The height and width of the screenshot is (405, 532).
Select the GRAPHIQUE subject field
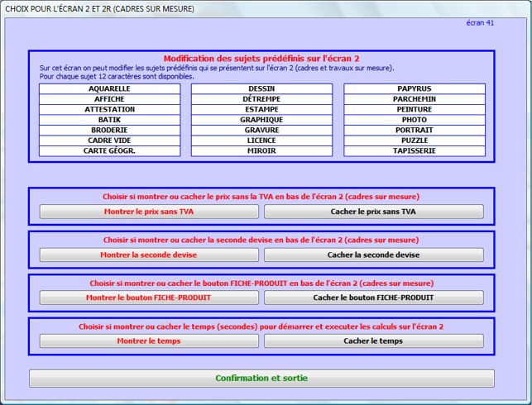pyautogui.click(x=262, y=120)
